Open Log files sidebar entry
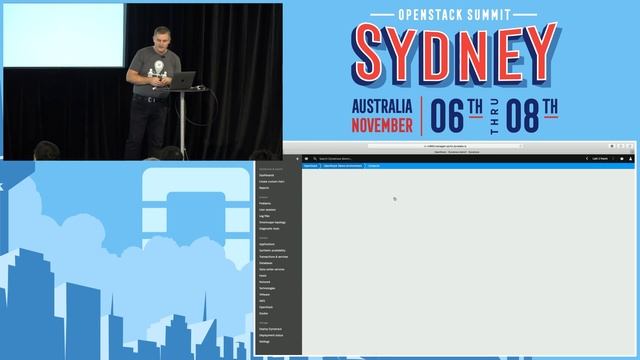 pyautogui.click(x=264, y=216)
